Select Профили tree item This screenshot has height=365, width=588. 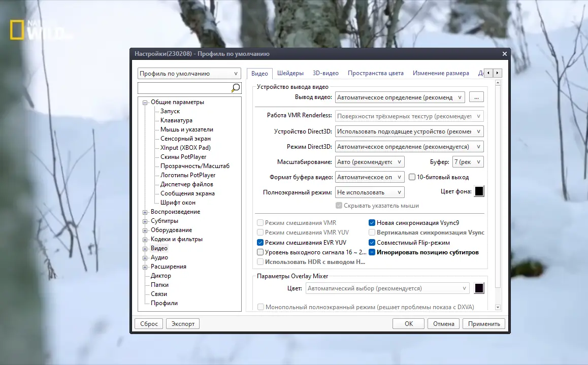pos(164,303)
